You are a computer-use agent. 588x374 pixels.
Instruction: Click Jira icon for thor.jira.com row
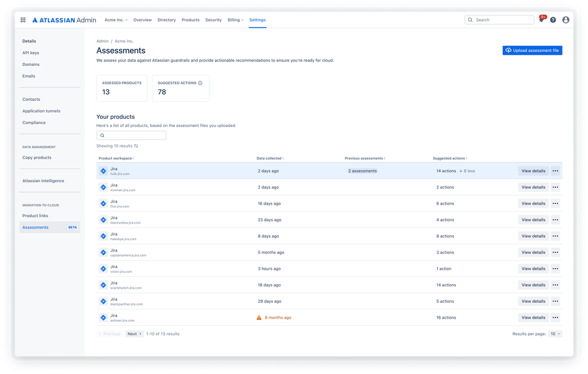click(x=104, y=203)
